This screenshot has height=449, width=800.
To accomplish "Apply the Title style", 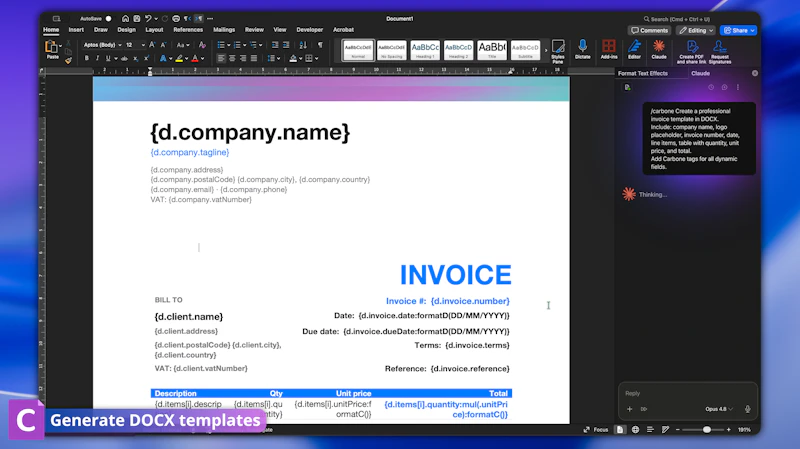I will (x=492, y=50).
